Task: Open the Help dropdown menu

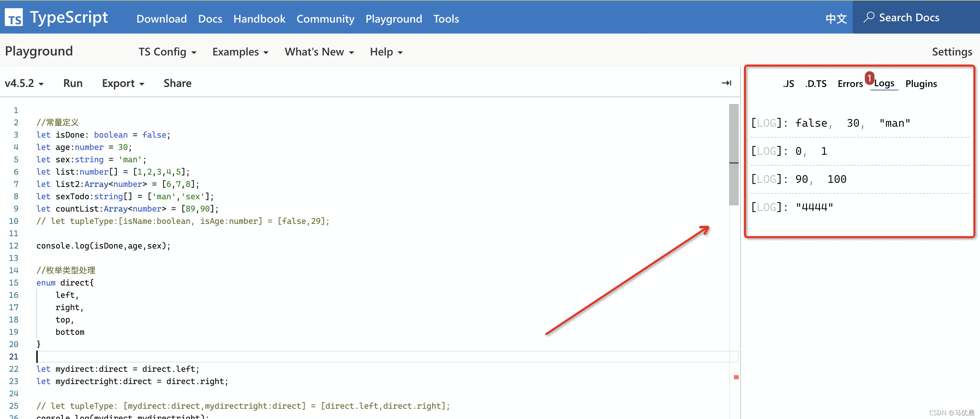Action: [x=386, y=52]
